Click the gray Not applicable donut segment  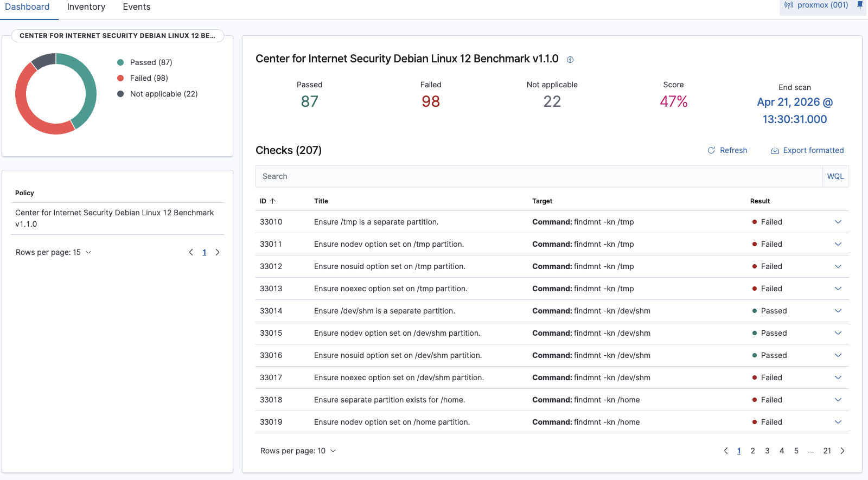coord(44,60)
